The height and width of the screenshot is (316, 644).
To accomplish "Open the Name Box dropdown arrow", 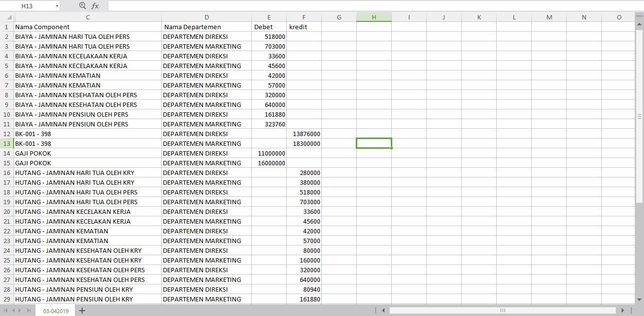I will [x=57, y=6].
